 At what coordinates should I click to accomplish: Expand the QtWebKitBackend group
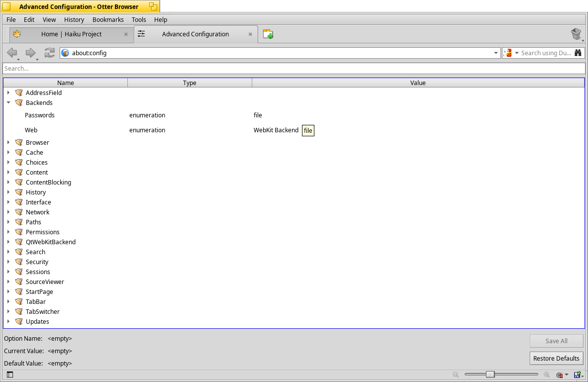click(x=8, y=242)
